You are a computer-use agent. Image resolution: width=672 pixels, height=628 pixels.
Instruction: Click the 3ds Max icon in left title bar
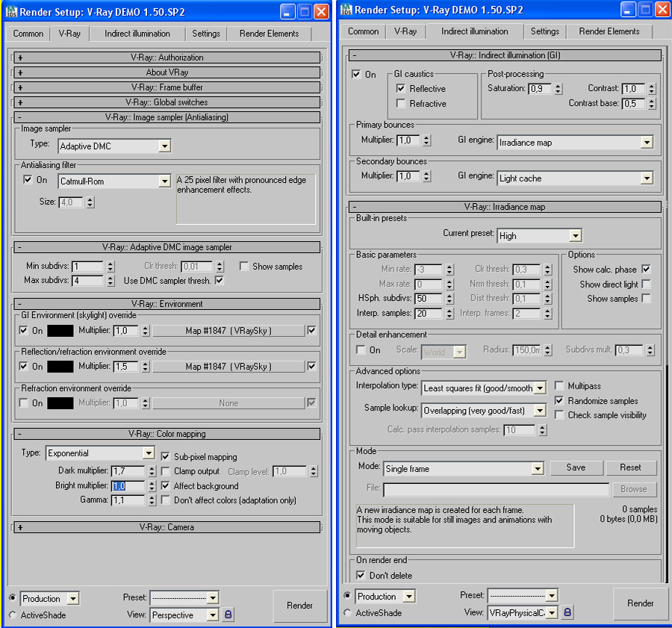tap(10, 11)
